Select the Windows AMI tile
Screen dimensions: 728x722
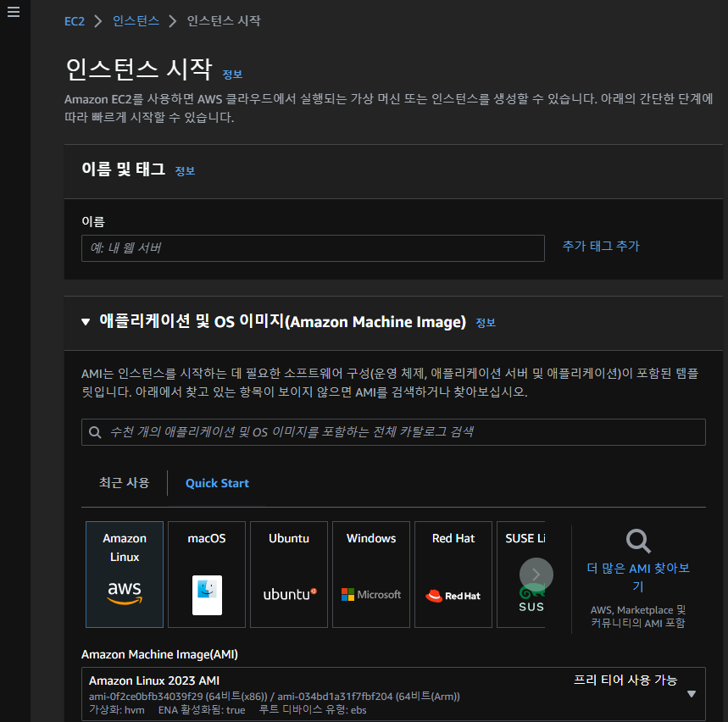(371, 575)
